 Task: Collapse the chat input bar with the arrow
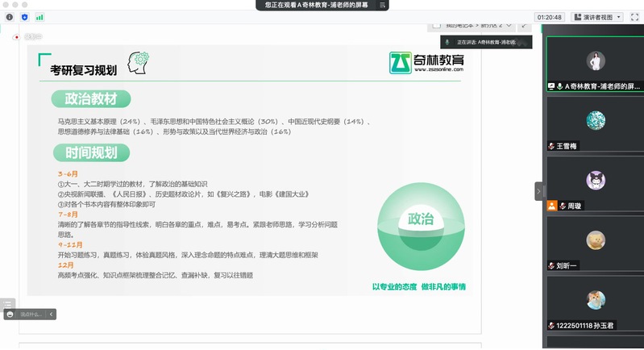51,314
